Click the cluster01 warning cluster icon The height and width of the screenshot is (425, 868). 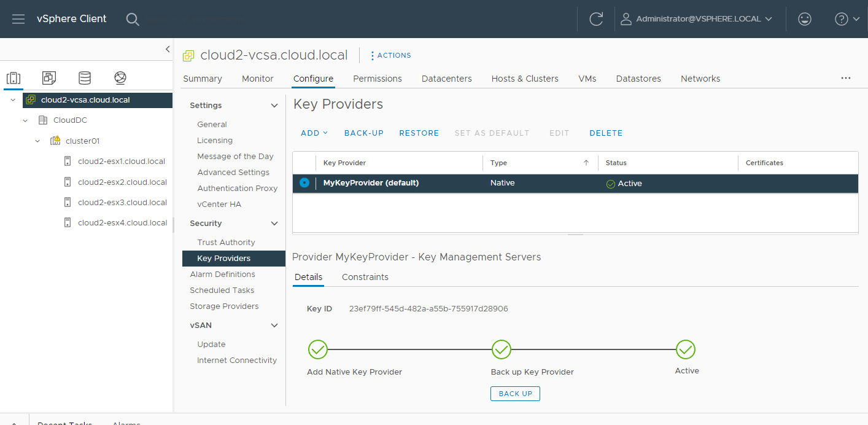55,141
